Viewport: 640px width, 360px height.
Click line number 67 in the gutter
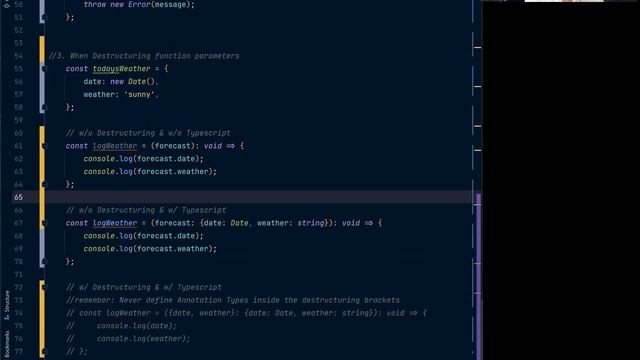[x=18, y=223]
